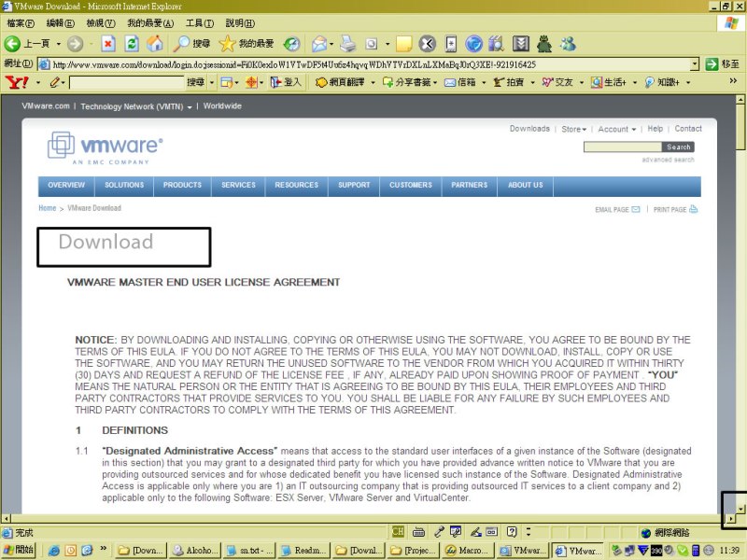Open the 檢視(V) View menu
The width and height of the screenshot is (747, 560).
pos(101,22)
